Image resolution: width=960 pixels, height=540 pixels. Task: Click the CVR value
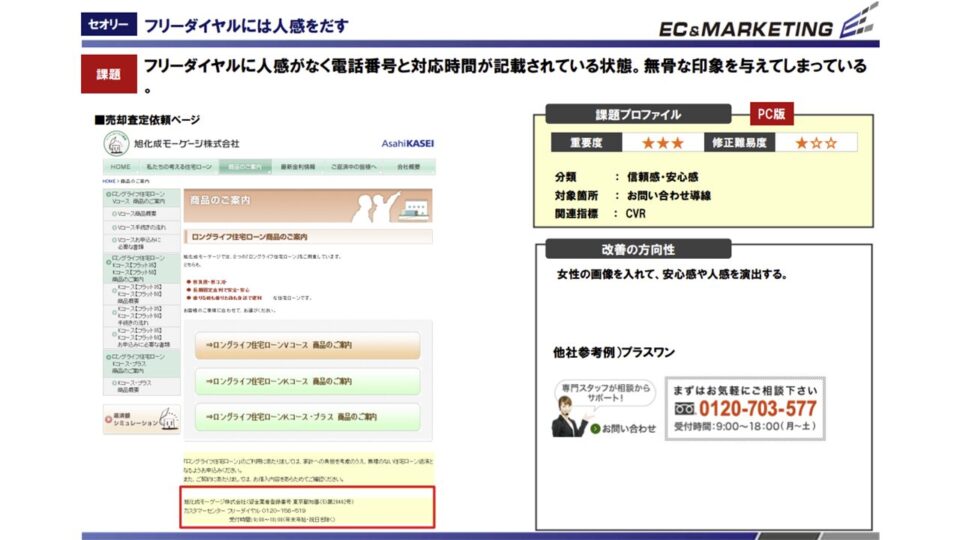(636, 214)
